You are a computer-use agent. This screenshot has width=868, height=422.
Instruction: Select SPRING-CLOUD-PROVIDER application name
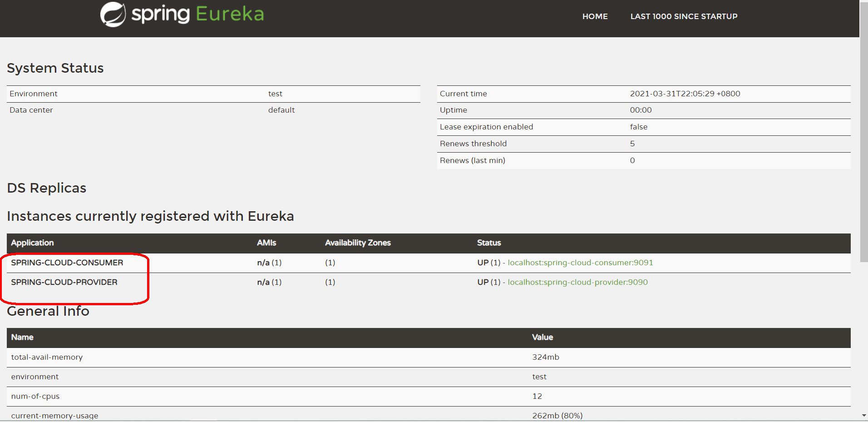tap(64, 282)
